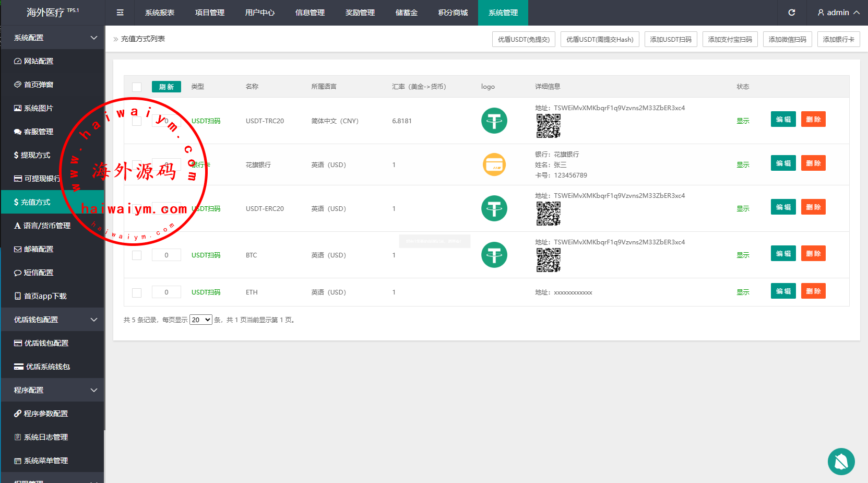Open the 用户中心 top menu
Screen dimensions: 868x483
coord(260,13)
